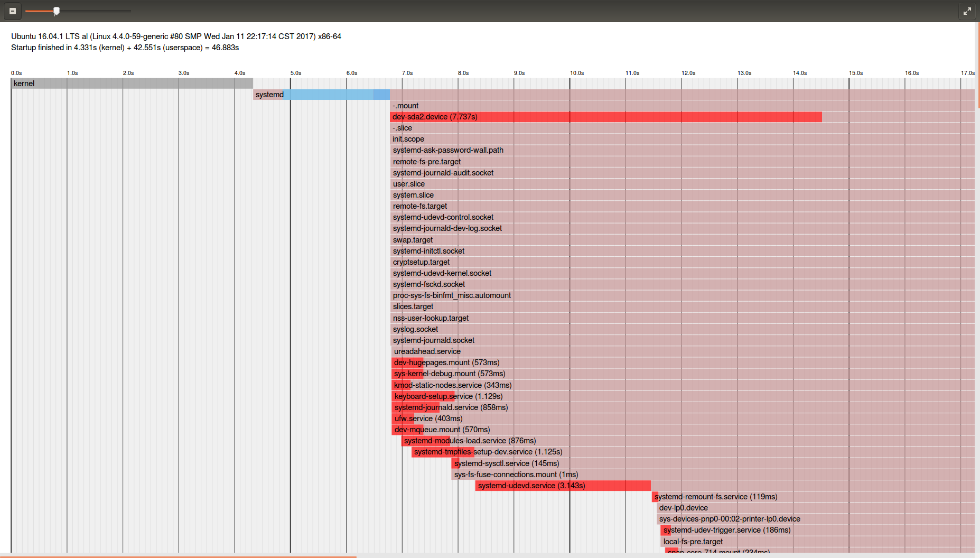Screen dimensions: 980x558
Task: Click the 5.0s timeline marker
Action: (296, 73)
